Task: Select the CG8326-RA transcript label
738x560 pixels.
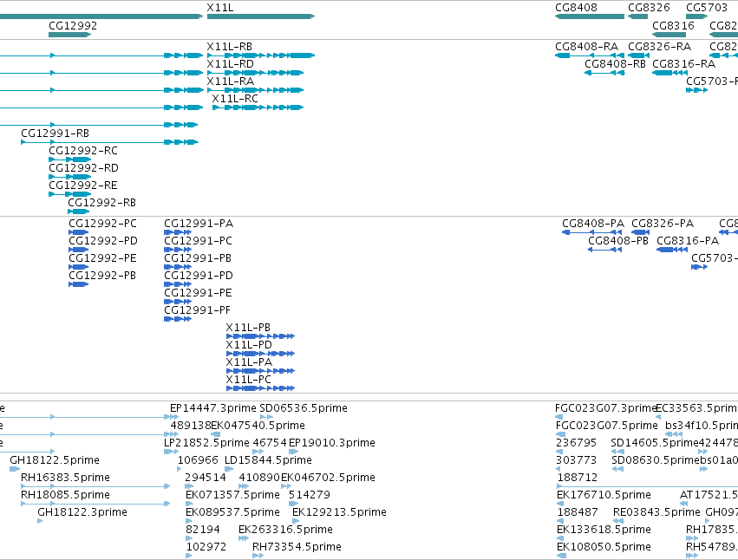Action: click(x=659, y=46)
